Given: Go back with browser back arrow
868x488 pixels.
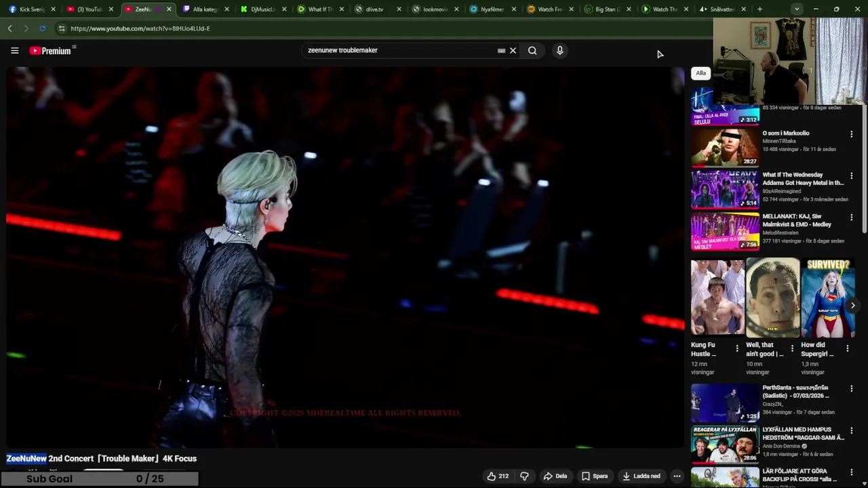Looking at the screenshot, I should tap(9, 28).
